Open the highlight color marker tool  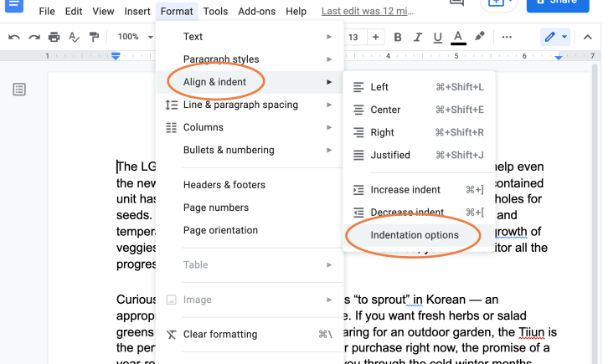(479, 37)
